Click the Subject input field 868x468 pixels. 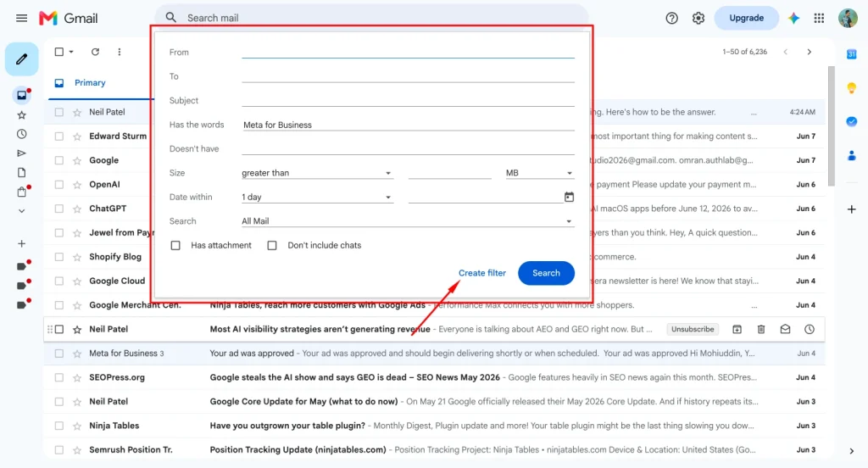[408, 100]
